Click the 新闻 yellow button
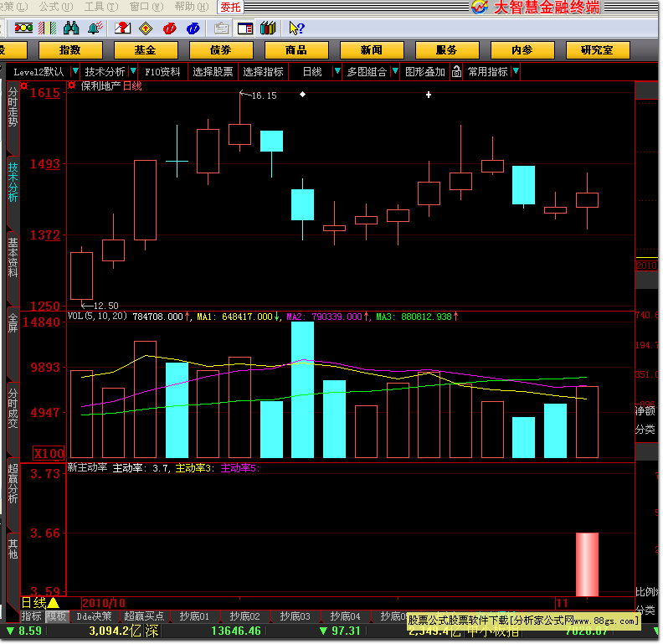Viewport: 663px width, 644px height. [371, 50]
